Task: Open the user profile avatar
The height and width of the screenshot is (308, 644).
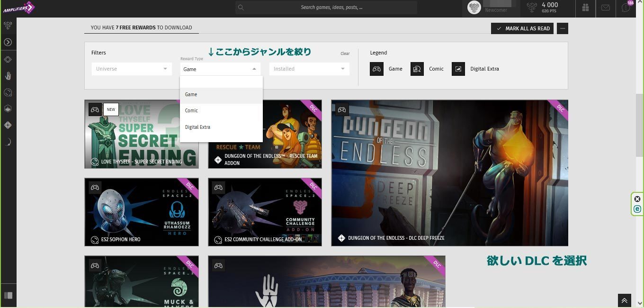Action: point(474,8)
